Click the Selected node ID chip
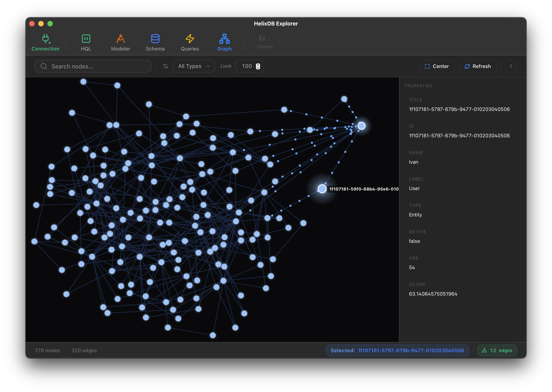This screenshot has width=552, height=392. (x=397, y=350)
